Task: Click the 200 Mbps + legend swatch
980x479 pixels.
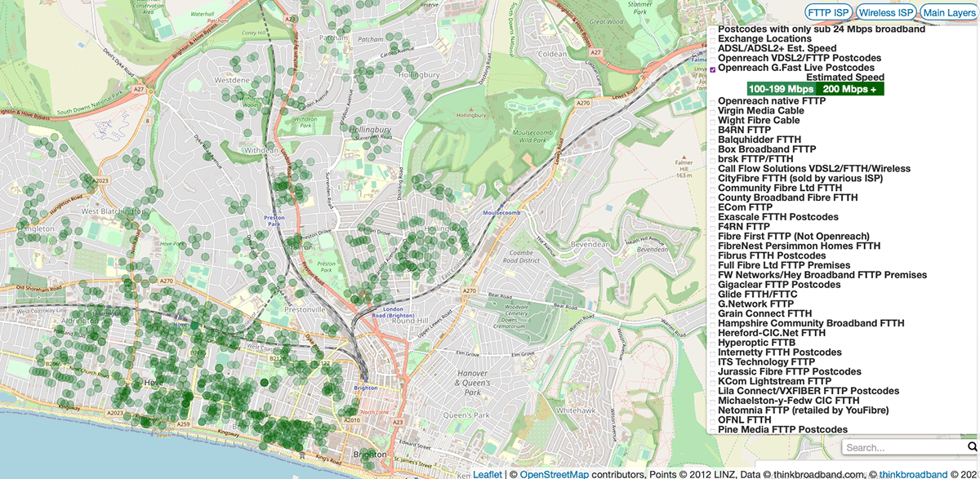Action: pyautogui.click(x=849, y=89)
